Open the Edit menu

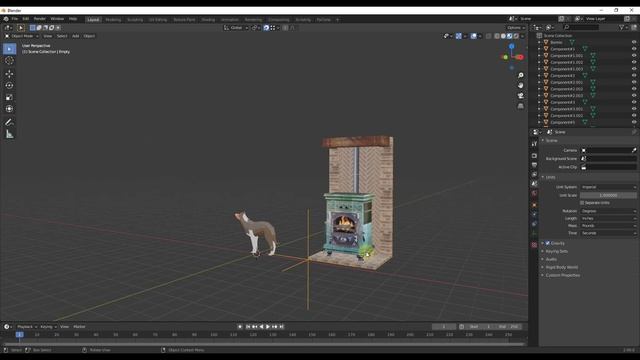tap(26, 19)
